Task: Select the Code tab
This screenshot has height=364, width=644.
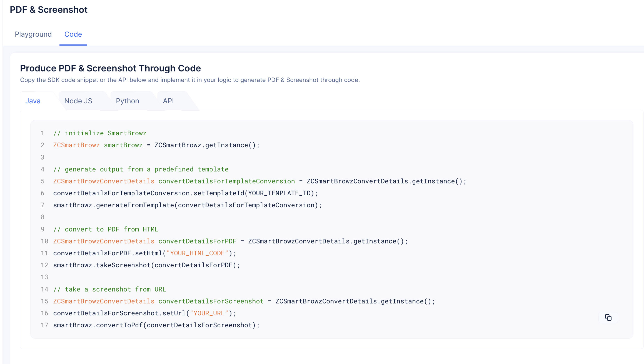Action: coord(73,34)
